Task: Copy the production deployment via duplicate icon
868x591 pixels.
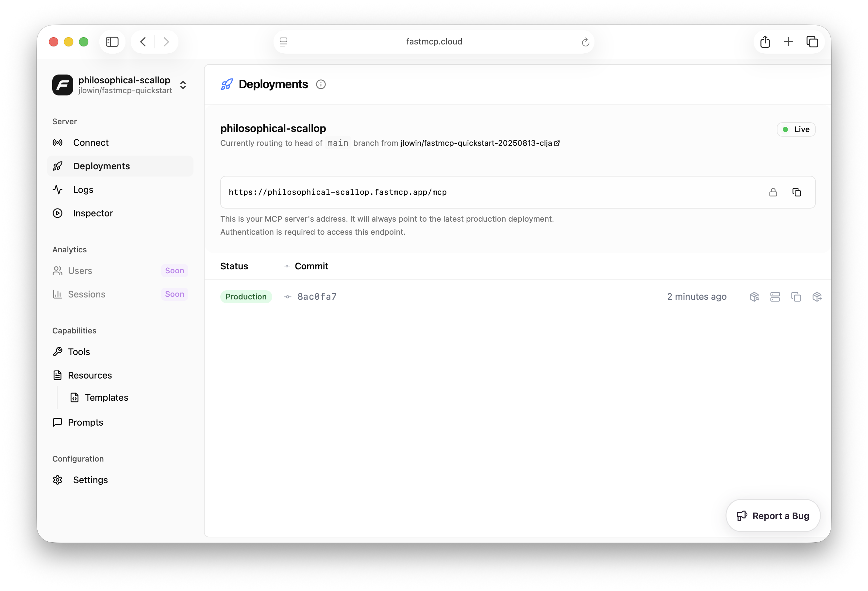Action: [x=796, y=296]
